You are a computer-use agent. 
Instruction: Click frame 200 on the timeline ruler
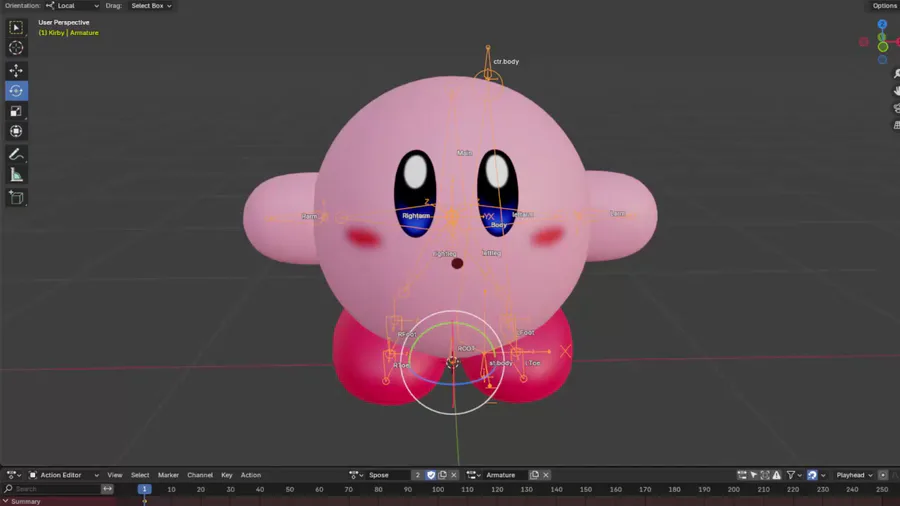[x=734, y=489]
